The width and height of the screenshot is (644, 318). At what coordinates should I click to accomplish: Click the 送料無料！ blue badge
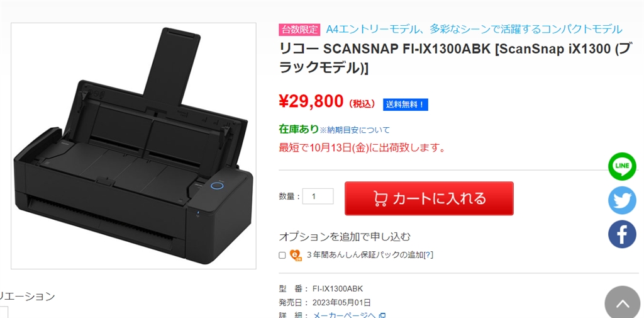(x=406, y=105)
